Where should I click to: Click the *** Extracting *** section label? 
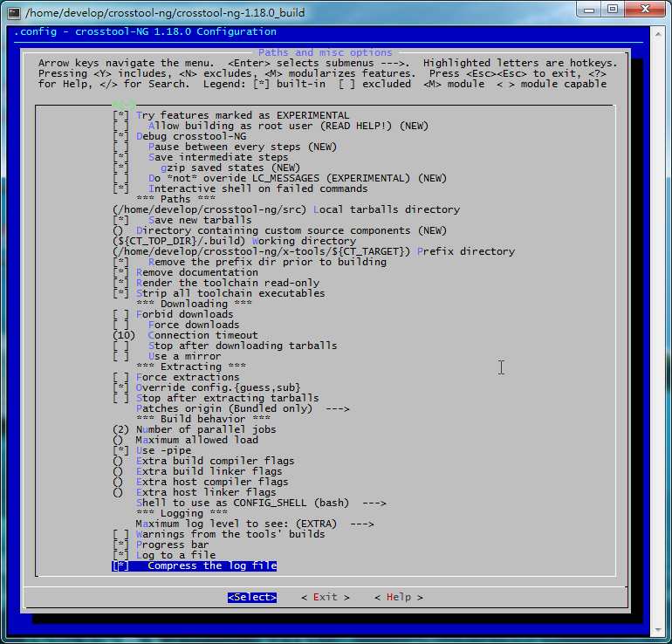pos(191,367)
